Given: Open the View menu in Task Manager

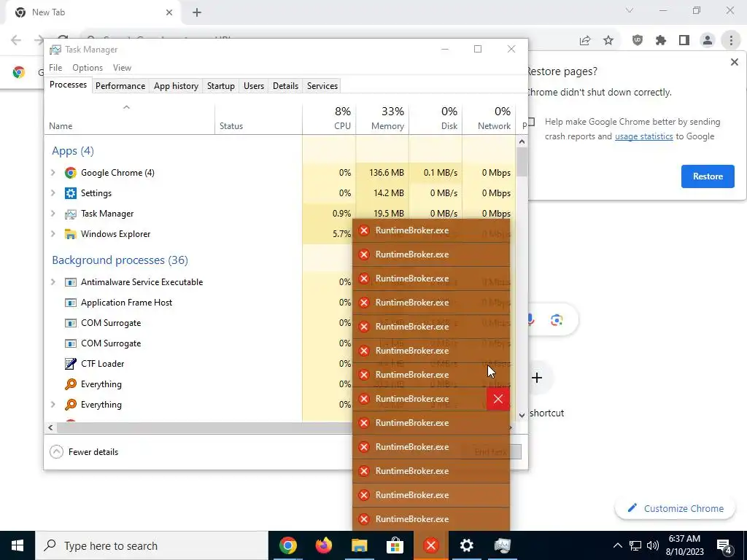Looking at the screenshot, I should click(x=122, y=68).
